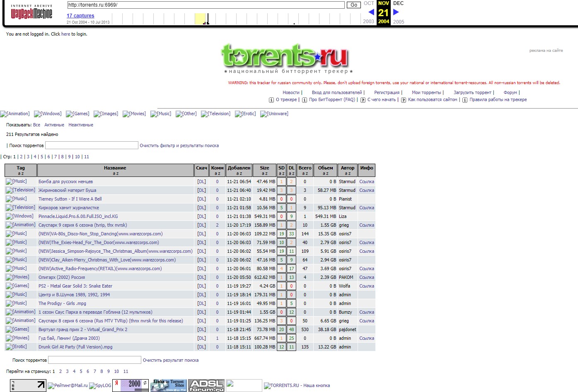The height and width of the screenshot is (392, 578).
Task: Click 'Очистить результат поиска'
Action: pos(171,361)
